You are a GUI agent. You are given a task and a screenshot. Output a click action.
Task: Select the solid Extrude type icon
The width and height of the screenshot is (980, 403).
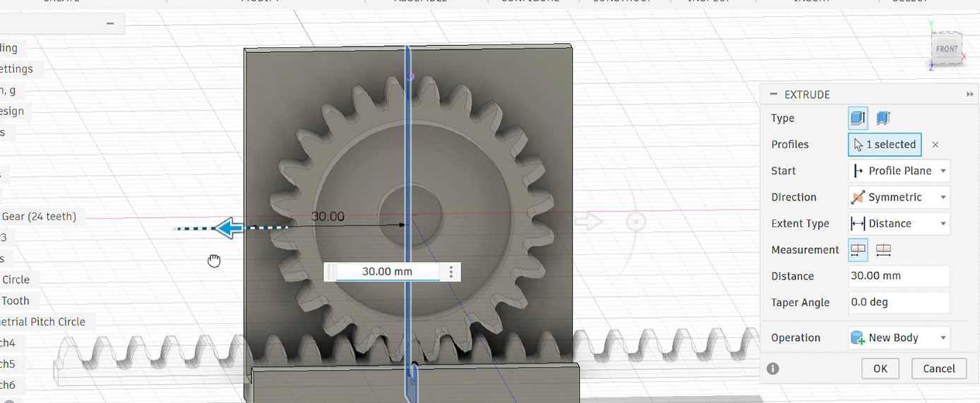pyautogui.click(x=858, y=118)
